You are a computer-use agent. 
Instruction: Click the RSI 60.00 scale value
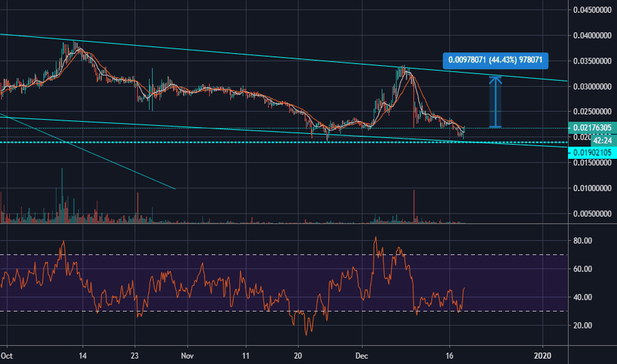[583, 269]
